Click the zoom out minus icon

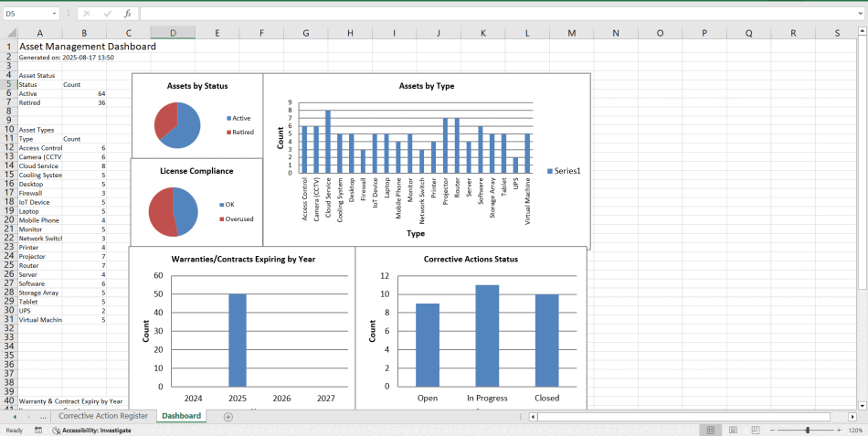coord(771,431)
